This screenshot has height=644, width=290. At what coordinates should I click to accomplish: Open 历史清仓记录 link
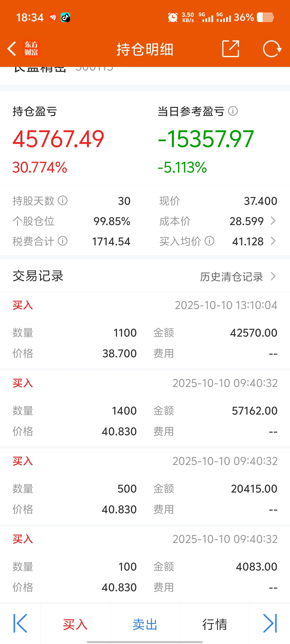[x=232, y=277]
